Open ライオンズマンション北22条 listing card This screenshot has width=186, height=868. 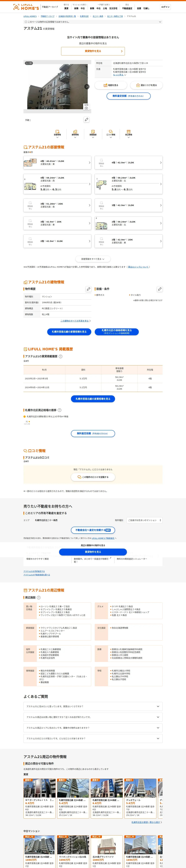tap(73, 851)
